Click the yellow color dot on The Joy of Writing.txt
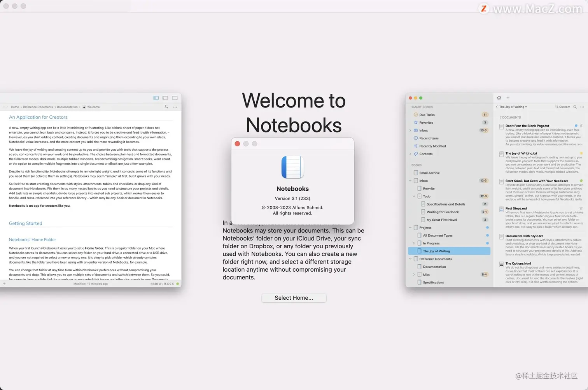This screenshot has height=390, width=588. (x=581, y=153)
